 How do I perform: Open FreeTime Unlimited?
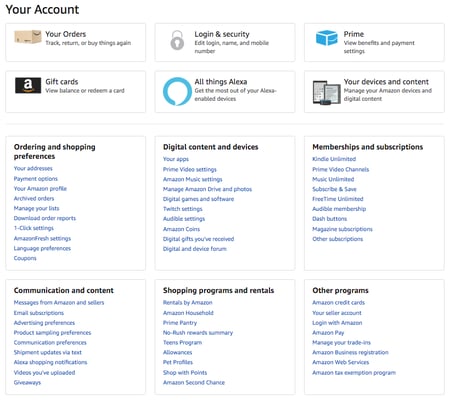[338, 199]
